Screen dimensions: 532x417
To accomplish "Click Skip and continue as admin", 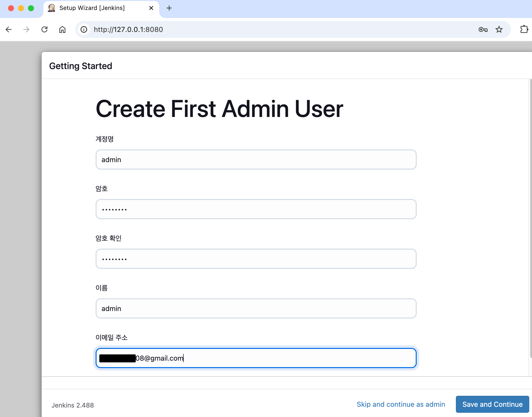I will tap(401, 404).
